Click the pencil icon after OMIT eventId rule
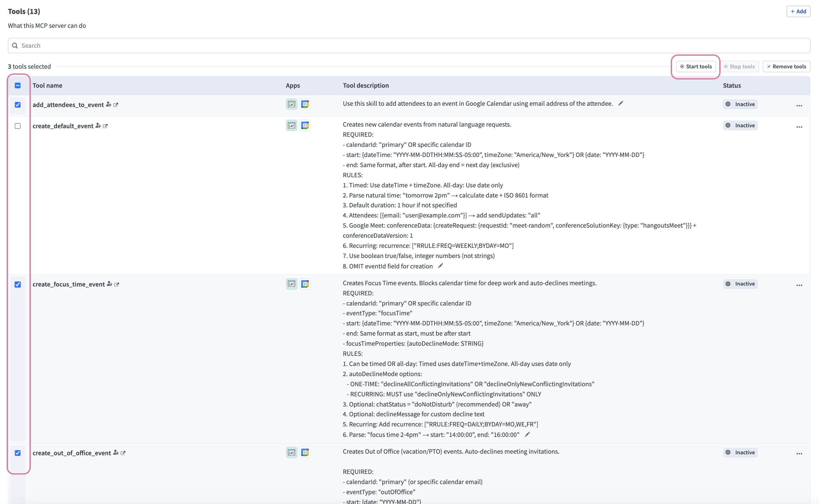The height and width of the screenshot is (504, 819). pyautogui.click(x=440, y=266)
